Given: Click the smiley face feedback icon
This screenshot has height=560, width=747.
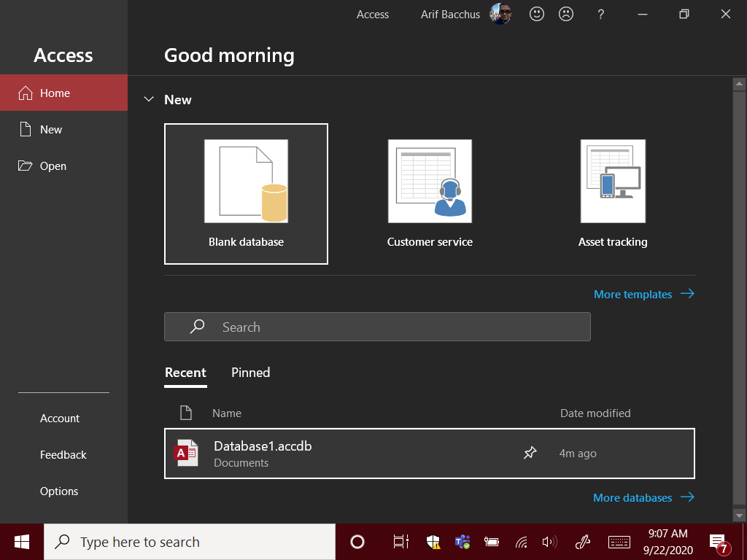Looking at the screenshot, I should pos(537,14).
